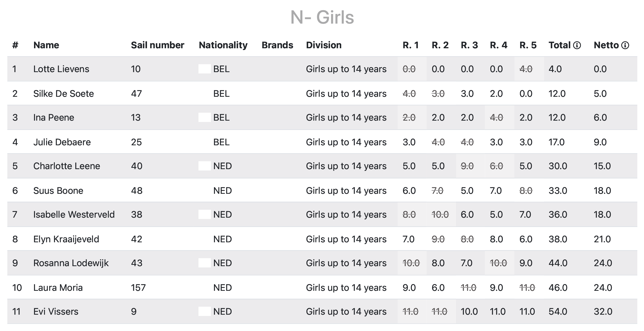Click struck-through R. 3 score 9.0 for Charlotte Leene
Screen dimensions: 644x331
467,166
